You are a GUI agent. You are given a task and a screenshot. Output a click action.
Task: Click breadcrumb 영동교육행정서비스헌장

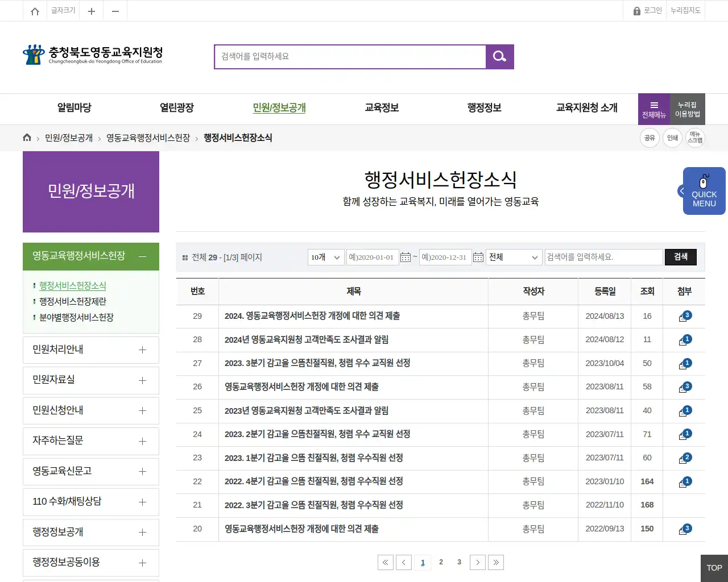click(x=148, y=138)
